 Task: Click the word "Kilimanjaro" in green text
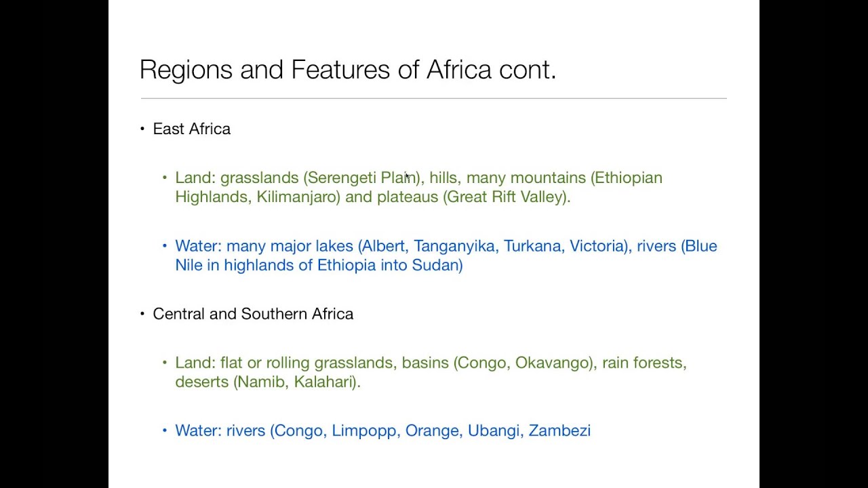(298, 197)
